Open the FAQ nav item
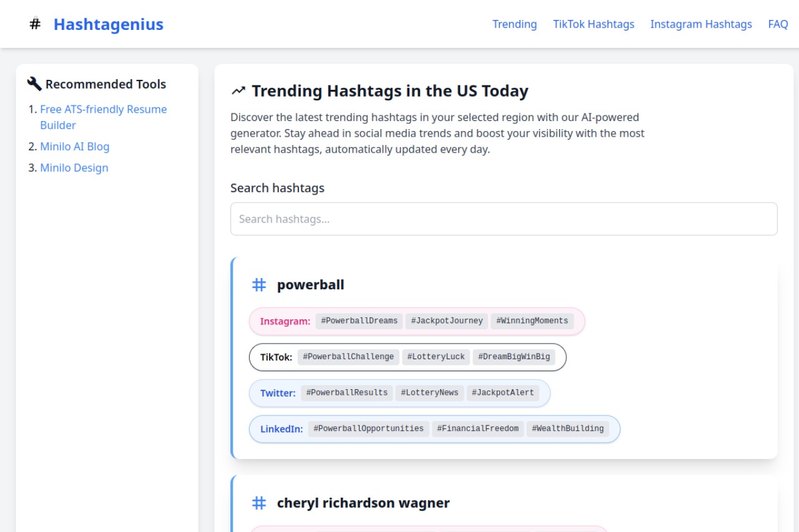The height and width of the screenshot is (532, 799). click(x=778, y=24)
